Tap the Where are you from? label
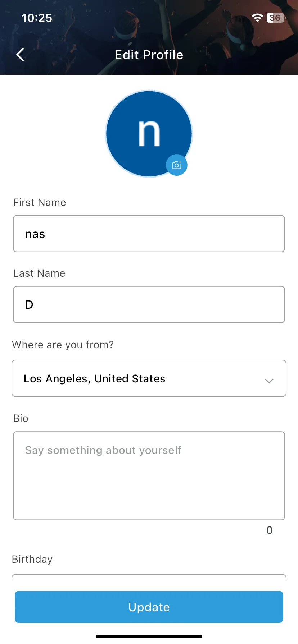 click(63, 345)
